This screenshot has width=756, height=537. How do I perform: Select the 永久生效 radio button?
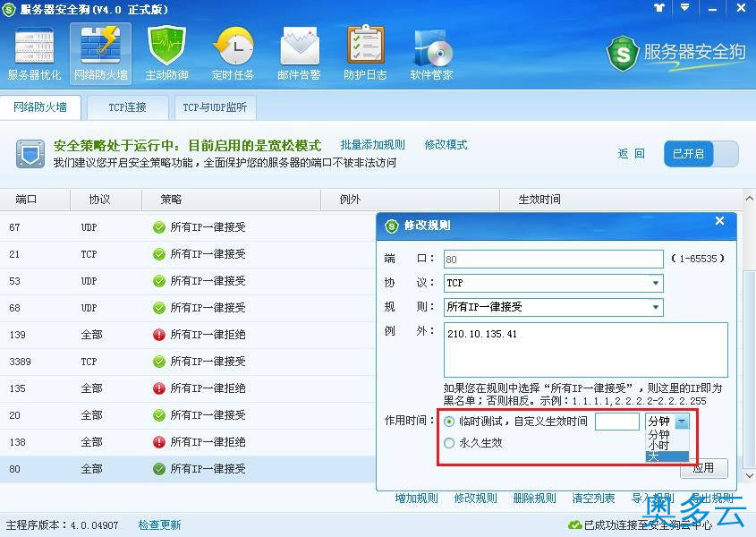coord(449,443)
